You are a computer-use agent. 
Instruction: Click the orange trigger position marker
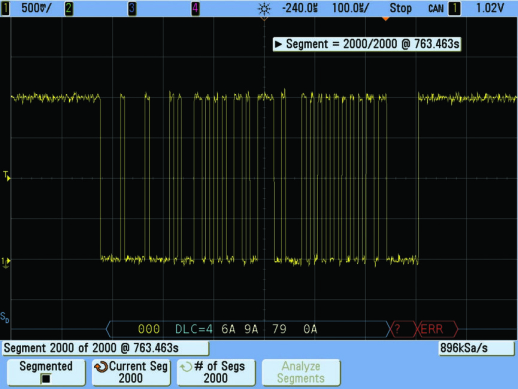385,19
